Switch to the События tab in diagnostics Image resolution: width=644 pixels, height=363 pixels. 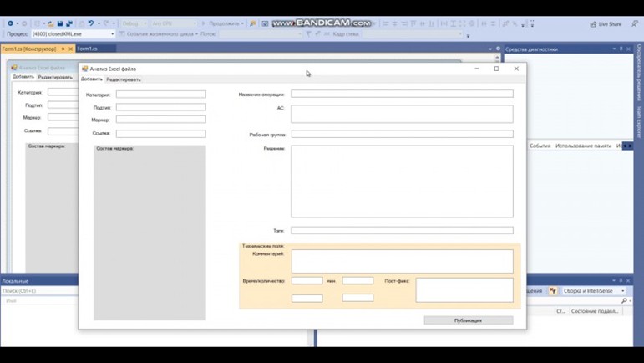pos(540,146)
